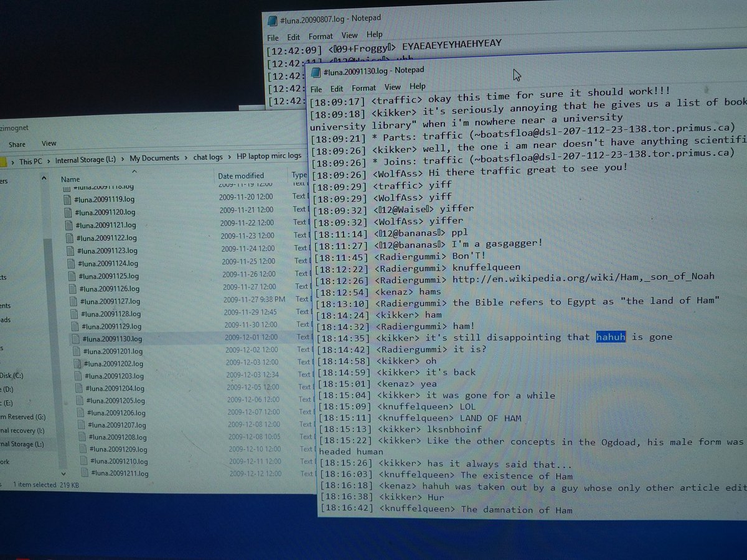The height and width of the screenshot is (560, 747).
Task: Click the Notepad icon in #luna.20090807.log title bar
Action: [272, 21]
